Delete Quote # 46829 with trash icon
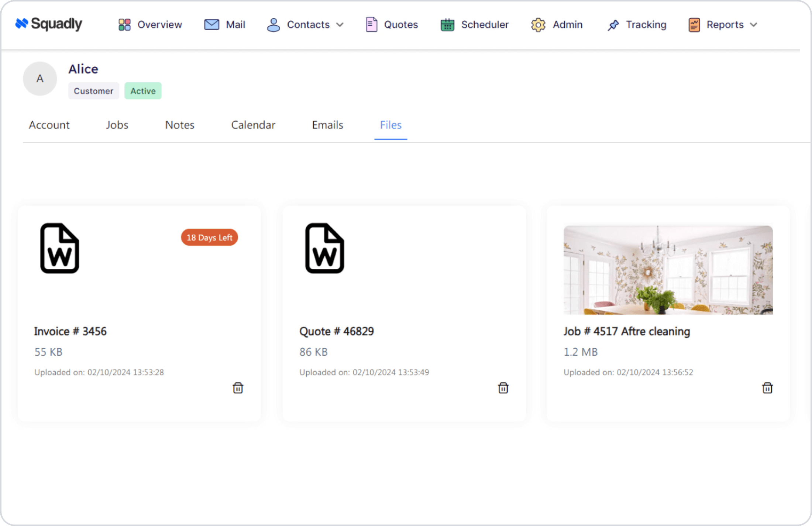The height and width of the screenshot is (526, 812). point(503,388)
